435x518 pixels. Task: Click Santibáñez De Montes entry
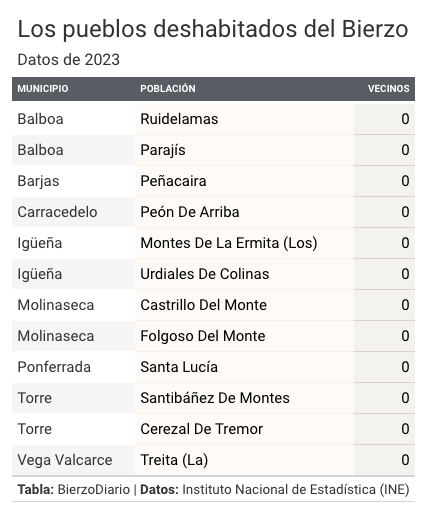[x=215, y=398]
